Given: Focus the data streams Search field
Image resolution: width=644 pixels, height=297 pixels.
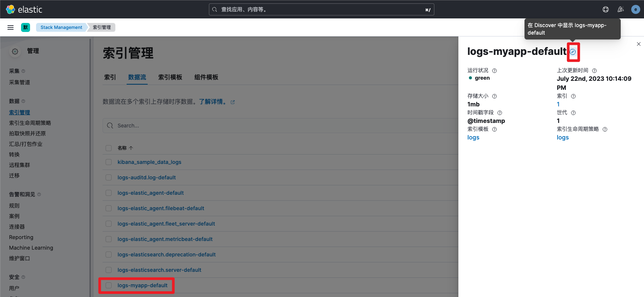Looking at the screenshot, I should coord(280,126).
